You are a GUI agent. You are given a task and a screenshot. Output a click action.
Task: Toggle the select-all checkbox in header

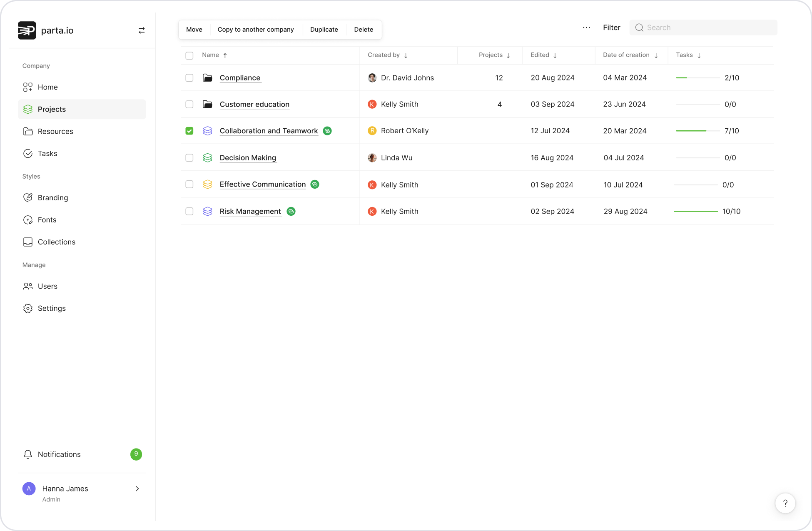(189, 55)
